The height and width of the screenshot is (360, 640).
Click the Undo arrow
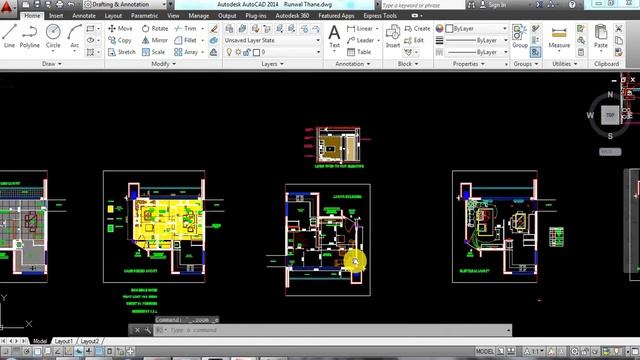[71, 4]
